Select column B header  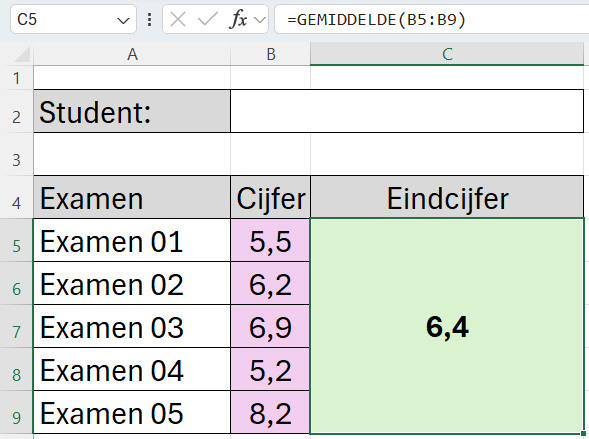pos(270,54)
